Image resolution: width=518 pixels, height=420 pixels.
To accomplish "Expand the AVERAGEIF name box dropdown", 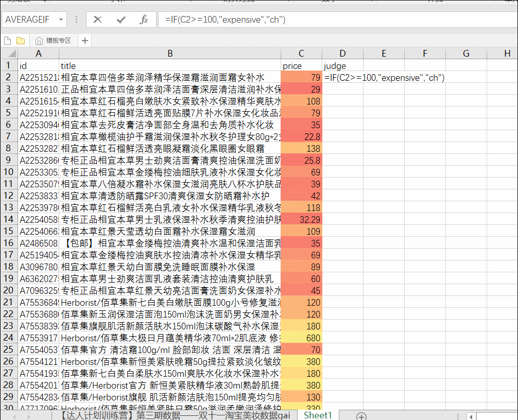I will [x=61, y=20].
